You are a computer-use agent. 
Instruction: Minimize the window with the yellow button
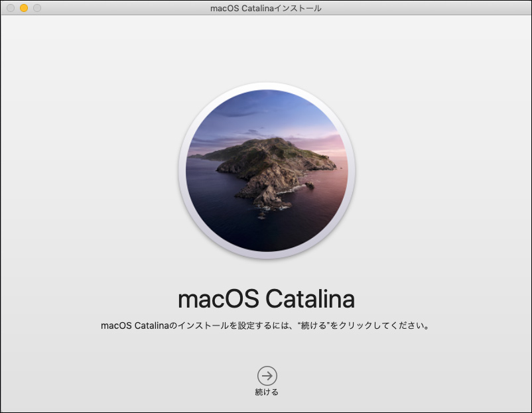coord(24,8)
